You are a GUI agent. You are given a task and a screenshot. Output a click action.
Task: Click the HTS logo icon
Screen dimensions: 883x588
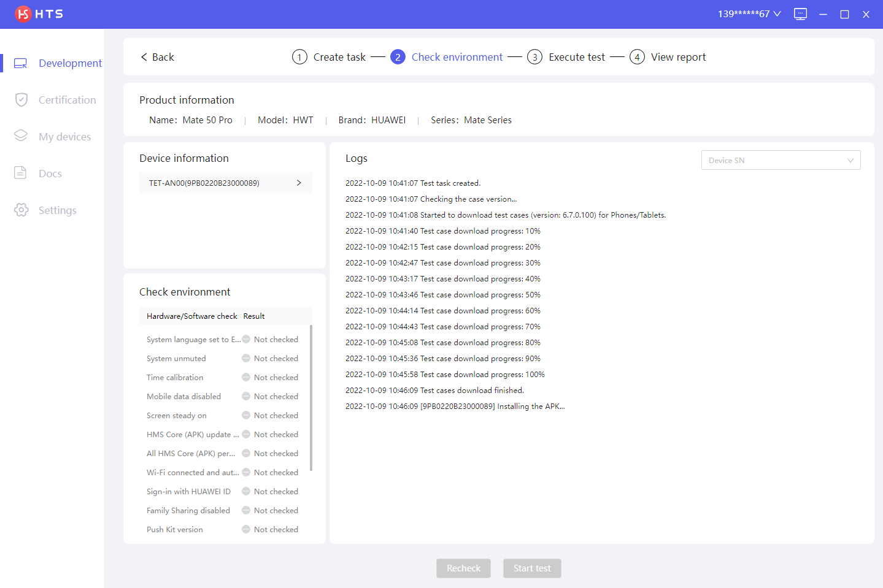[23, 13]
